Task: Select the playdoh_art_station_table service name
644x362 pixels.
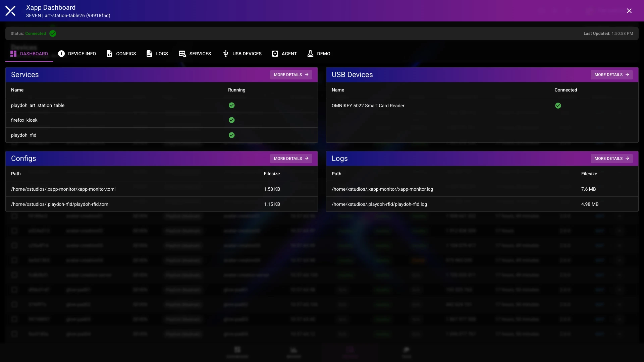Action: click(38, 105)
